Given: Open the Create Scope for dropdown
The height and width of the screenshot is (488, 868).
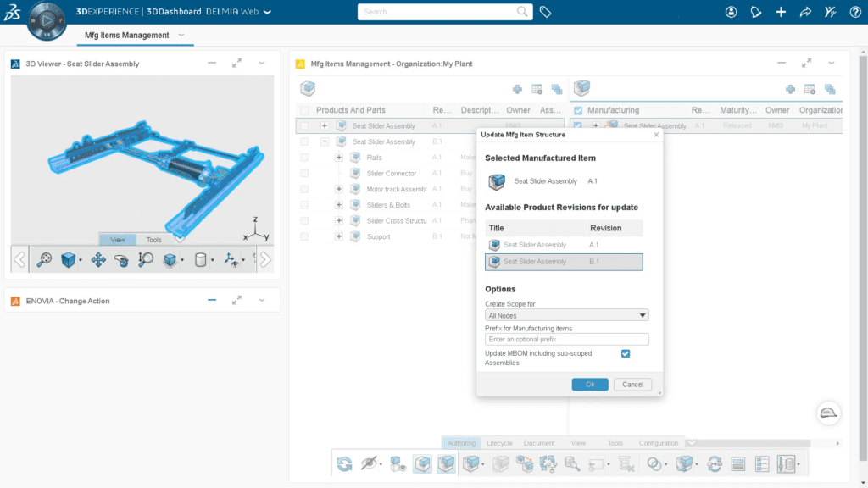Looking at the screenshot, I should pos(566,315).
